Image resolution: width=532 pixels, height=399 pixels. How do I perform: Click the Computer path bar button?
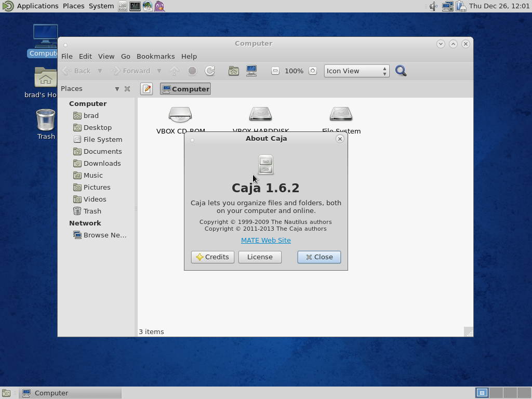pos(185,89)
